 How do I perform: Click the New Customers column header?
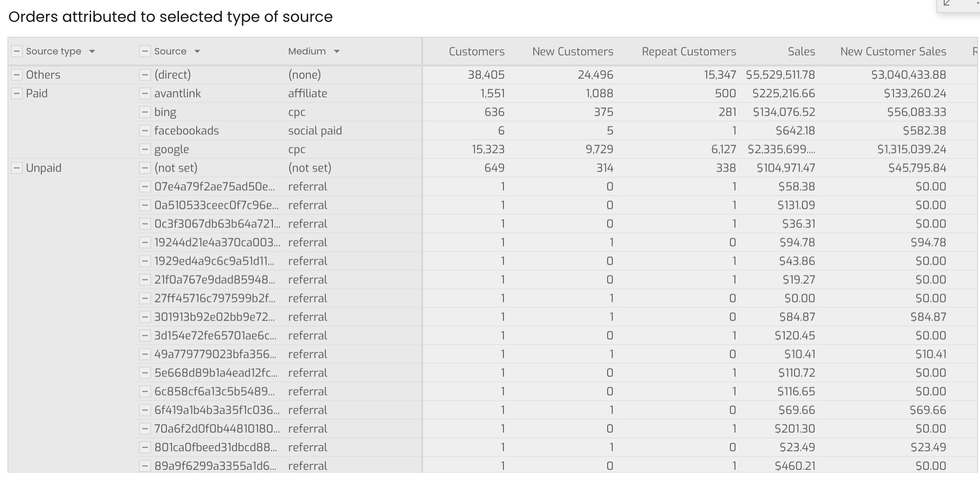coord(573,52)
